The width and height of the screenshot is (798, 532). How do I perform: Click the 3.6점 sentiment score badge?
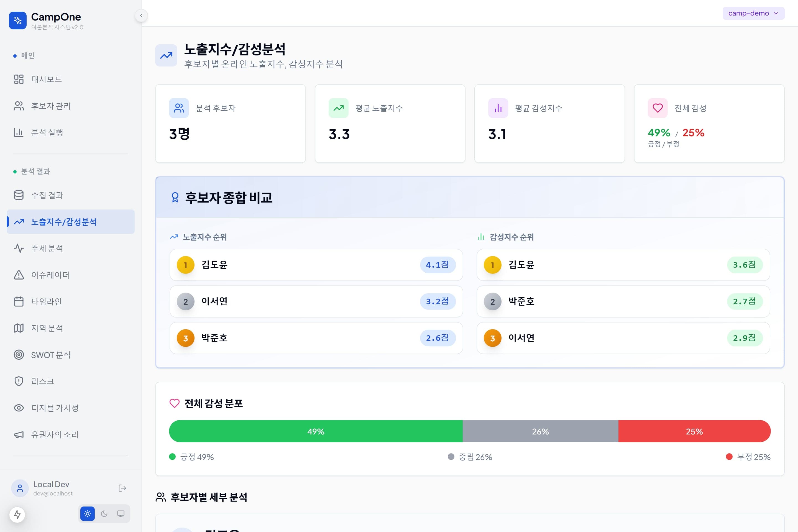click(x=745, y=265)
